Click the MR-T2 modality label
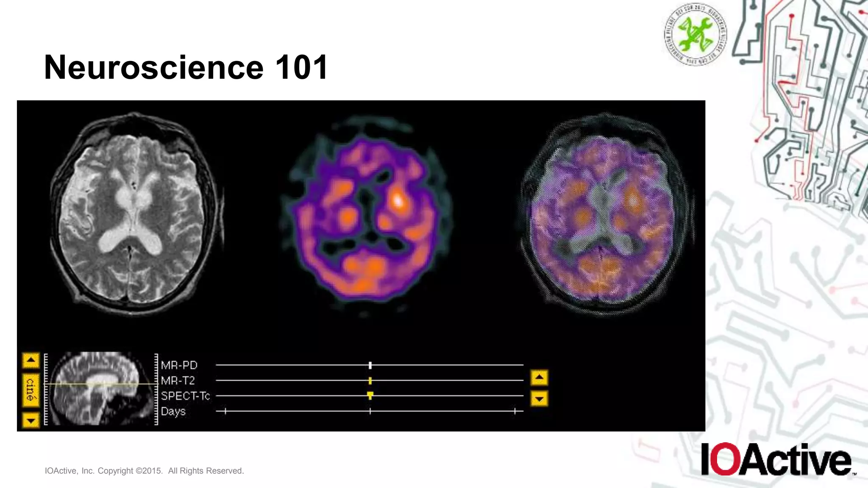The height and width of the screenshot is (488, 868). coord(178,380)
